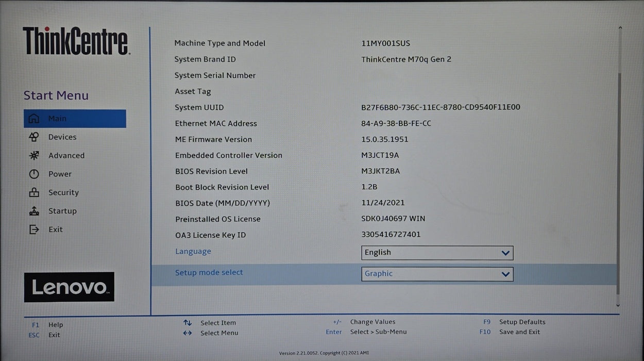Screen dimensions: 644x361
Task: Click the AMI version copyright text
Action: 324,353
